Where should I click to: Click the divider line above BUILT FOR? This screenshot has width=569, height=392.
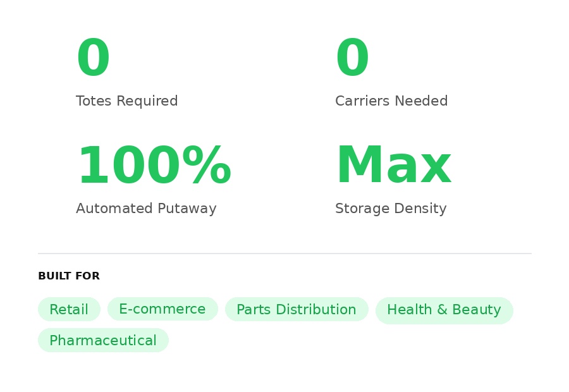(x=284, y=254)
